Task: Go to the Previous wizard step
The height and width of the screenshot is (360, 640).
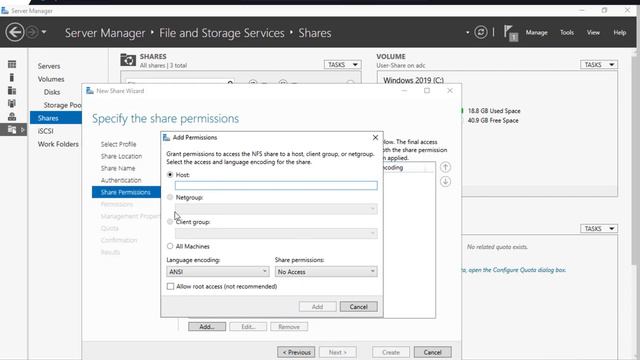Action: 296,352
